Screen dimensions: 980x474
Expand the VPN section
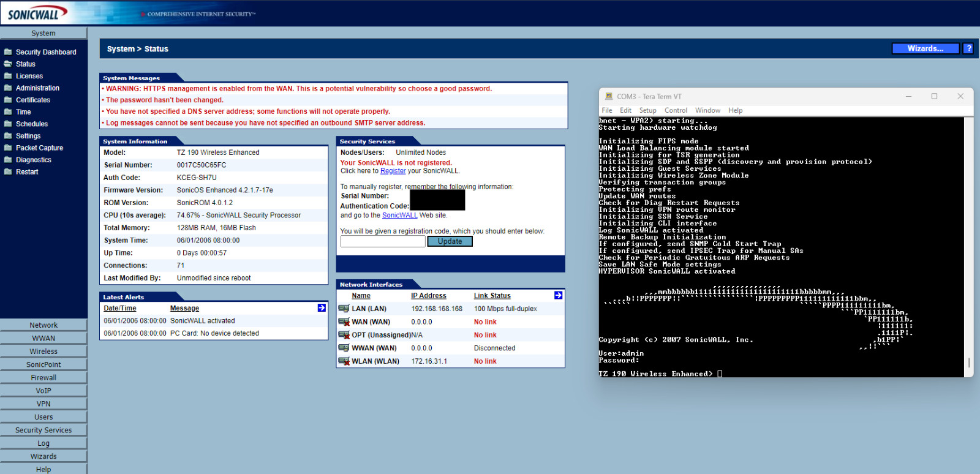[43, 404]
